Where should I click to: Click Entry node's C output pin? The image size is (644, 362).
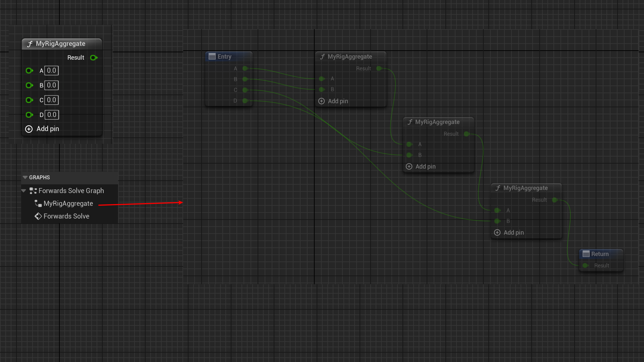click(245, 90)
